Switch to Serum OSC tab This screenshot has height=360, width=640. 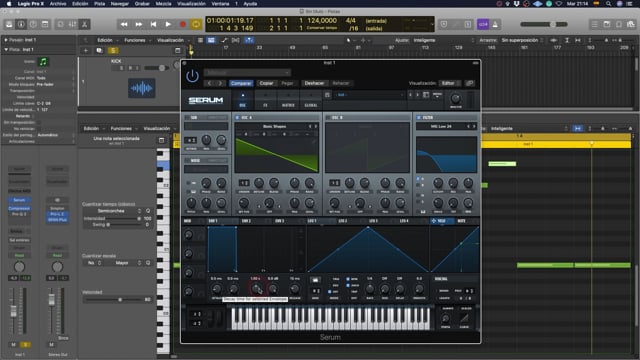tap(243, 100)
